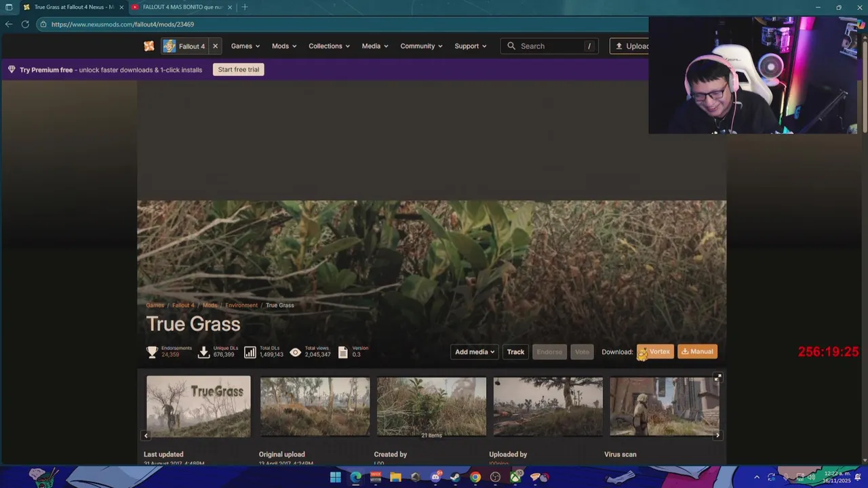Open Discord from the taskbar
868x488 pixels.
coord(435,477)
